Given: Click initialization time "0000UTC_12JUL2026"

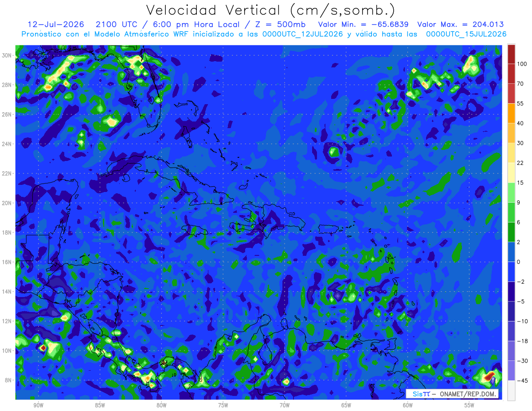Looking at the screenshot, I should (303, 34).
